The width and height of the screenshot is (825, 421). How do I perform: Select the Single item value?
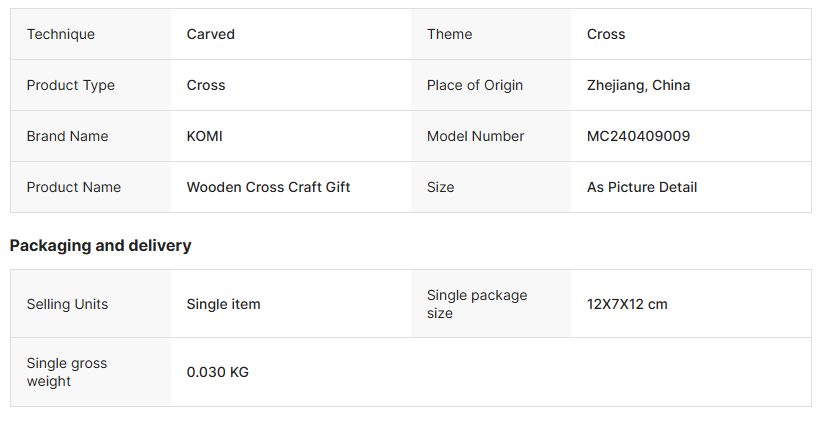pos(223,304)
